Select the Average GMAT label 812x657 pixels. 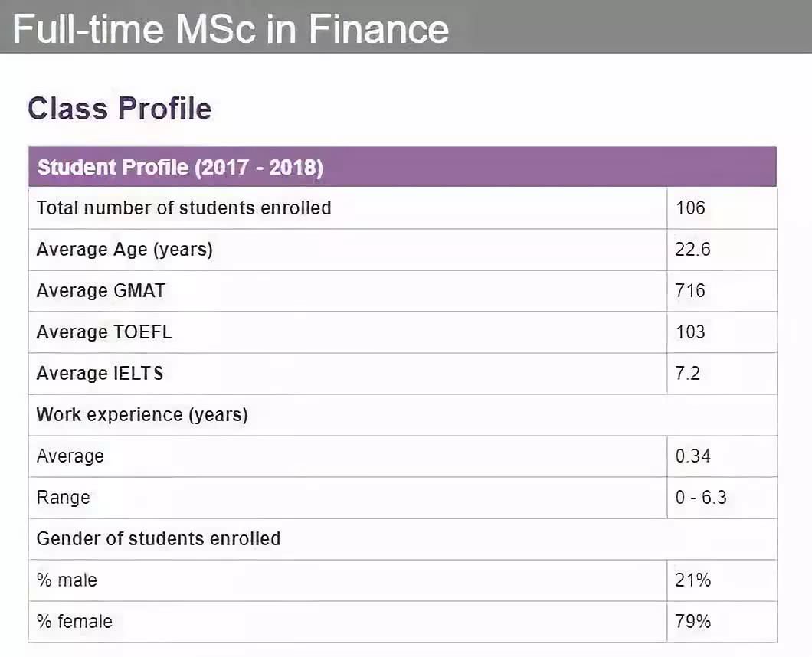tap(100, 291)
